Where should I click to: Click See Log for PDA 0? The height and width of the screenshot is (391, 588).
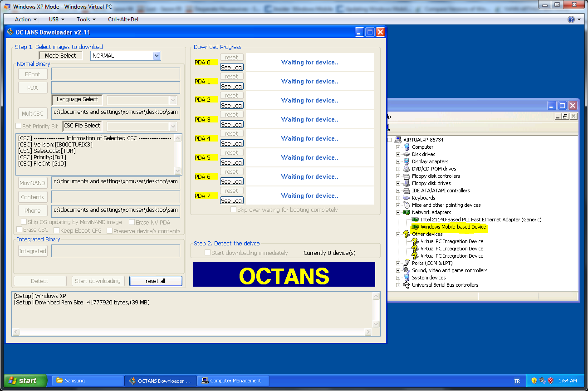(231, 67)
